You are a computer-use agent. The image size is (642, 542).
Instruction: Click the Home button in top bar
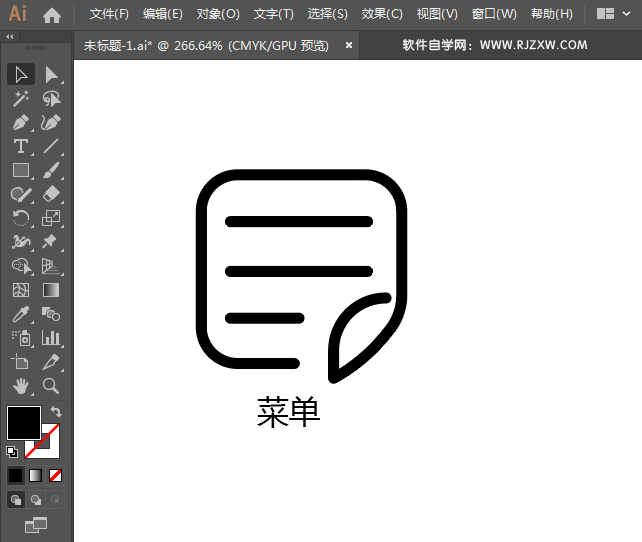[x=52, y=14]
